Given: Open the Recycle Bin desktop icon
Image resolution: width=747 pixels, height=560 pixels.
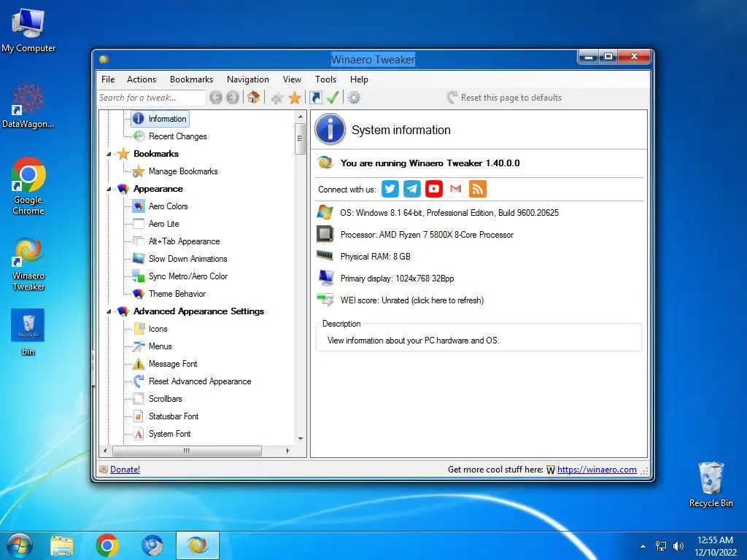Looking at the screenshot, I should pyautogui.click(x=711, y=484).
